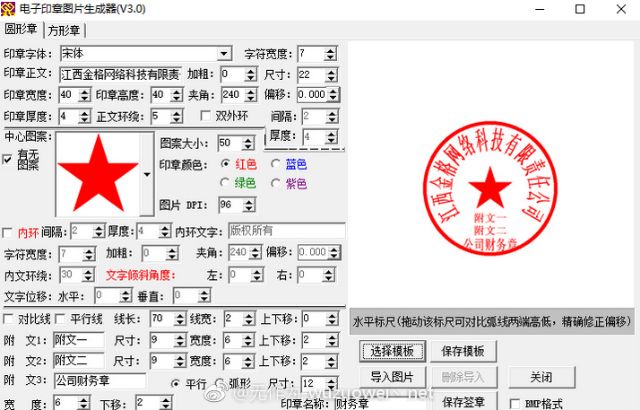Click the 导入图片 button

[x=392, y=377]
